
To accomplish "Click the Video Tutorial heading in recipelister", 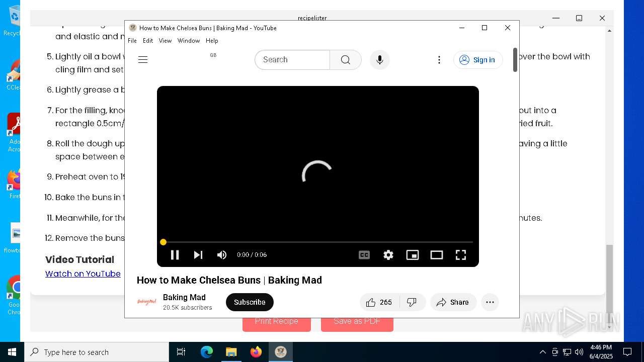I will pos(80,259).
